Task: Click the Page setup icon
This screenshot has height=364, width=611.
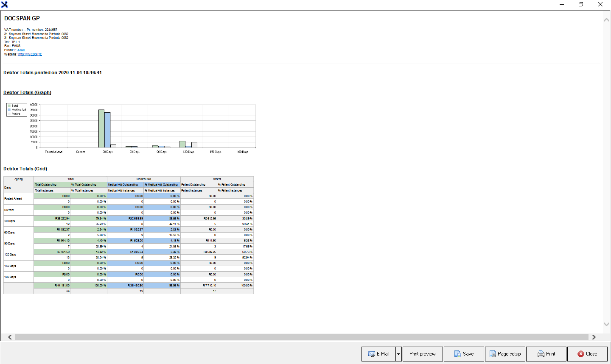Action: pos(493,354)
